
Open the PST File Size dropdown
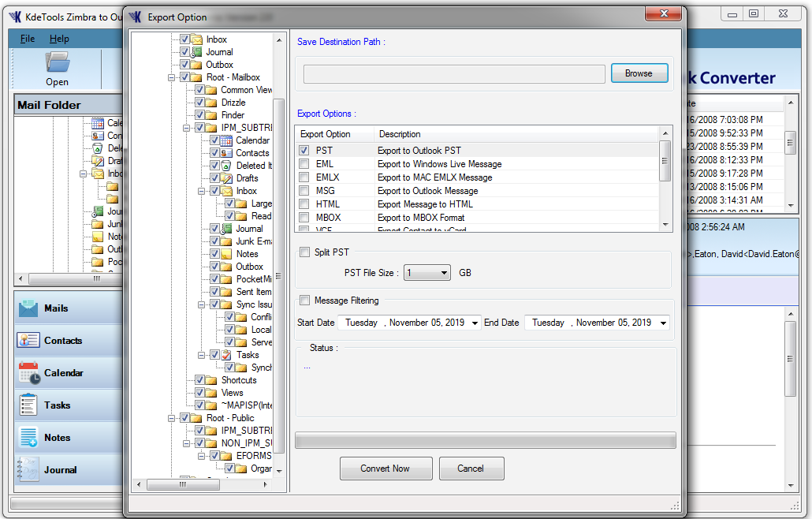click(444, 273)
